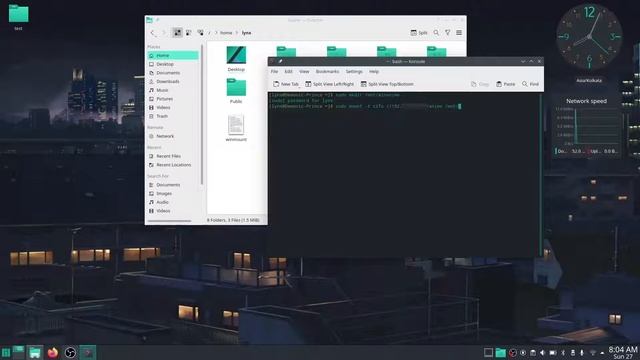Open search in Dolphin toolbar
Screen dimensions: 640x360
[436, 33]
